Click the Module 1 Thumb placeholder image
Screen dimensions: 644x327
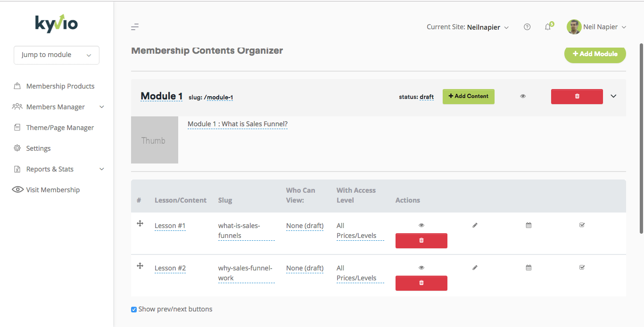(155, 140)
